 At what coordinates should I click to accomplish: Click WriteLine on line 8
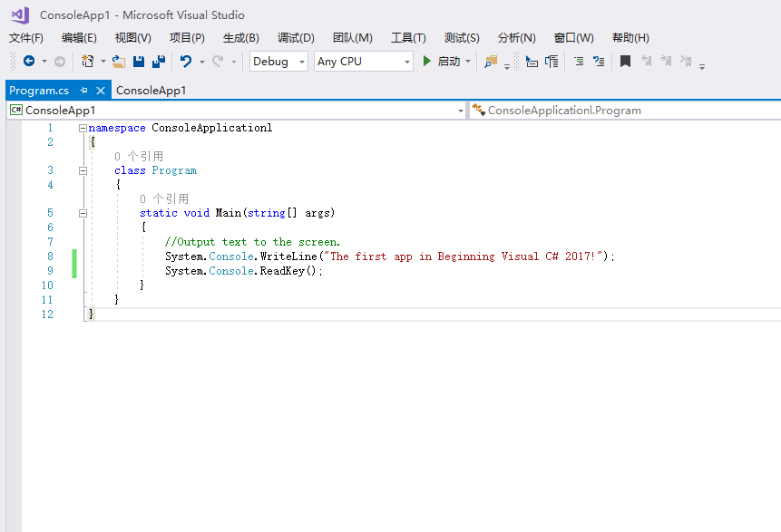click(x=288, y=256)
